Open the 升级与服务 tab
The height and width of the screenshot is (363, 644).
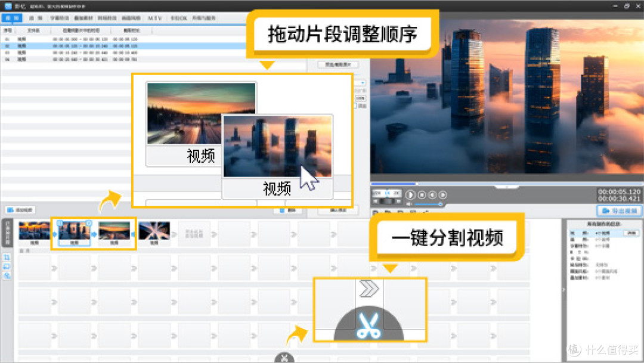click(x=204, y=18)
